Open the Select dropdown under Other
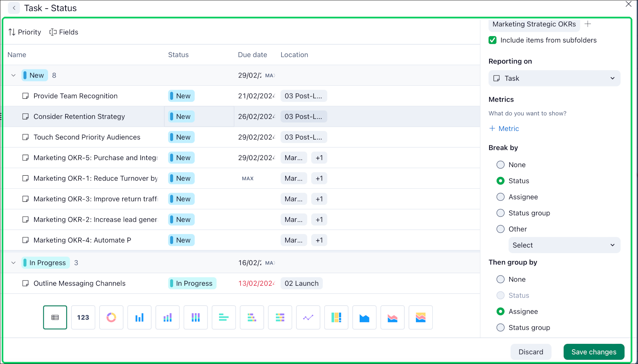 click(564, 245)
